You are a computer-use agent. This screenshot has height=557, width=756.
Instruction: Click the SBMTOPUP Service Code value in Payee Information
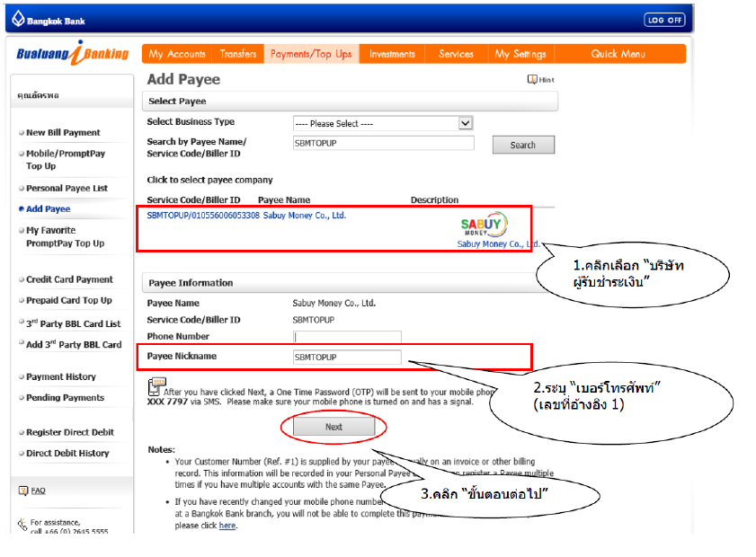coord(314,320)
